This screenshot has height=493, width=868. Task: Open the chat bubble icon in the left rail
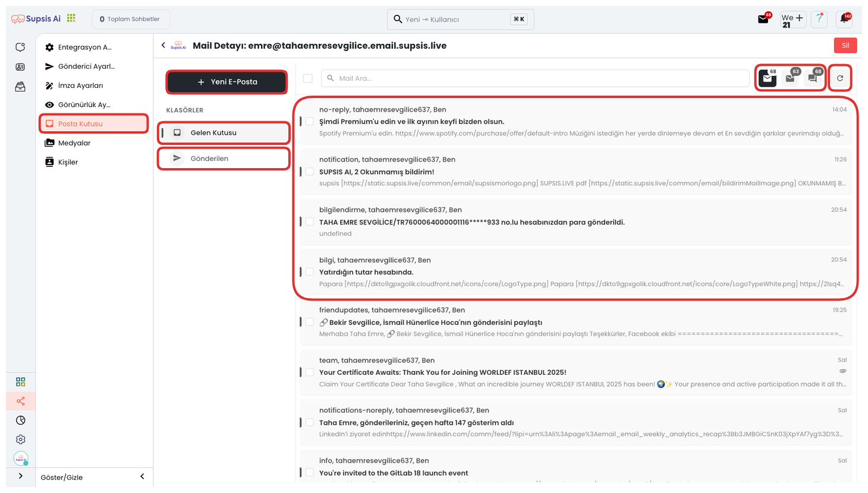20,47
